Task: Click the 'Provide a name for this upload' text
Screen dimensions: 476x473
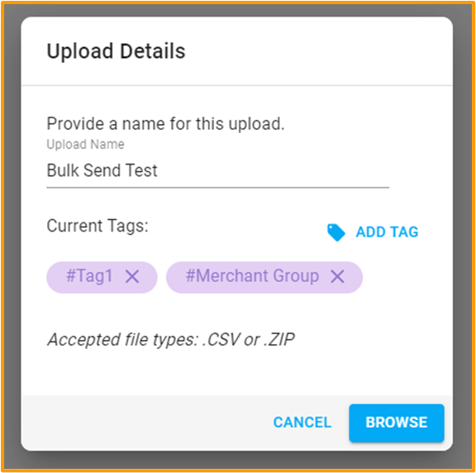Action: pos(165,124)
